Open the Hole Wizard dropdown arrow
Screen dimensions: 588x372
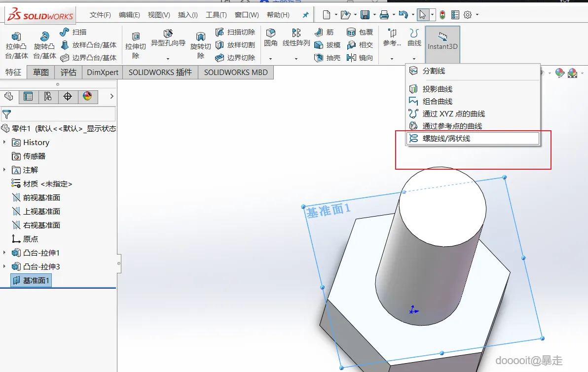pyautogui.click(x=168, y=59)
